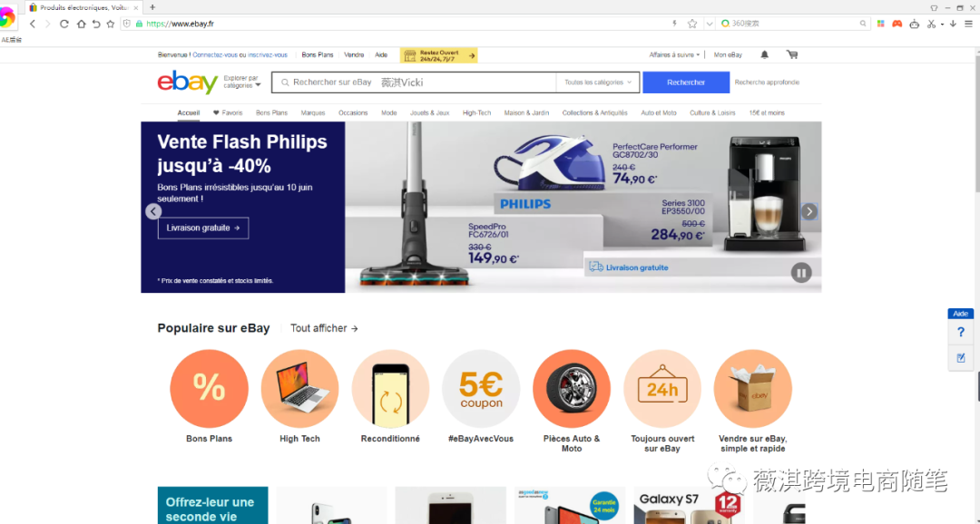Open Toutes les catégories dropdown

597,82
